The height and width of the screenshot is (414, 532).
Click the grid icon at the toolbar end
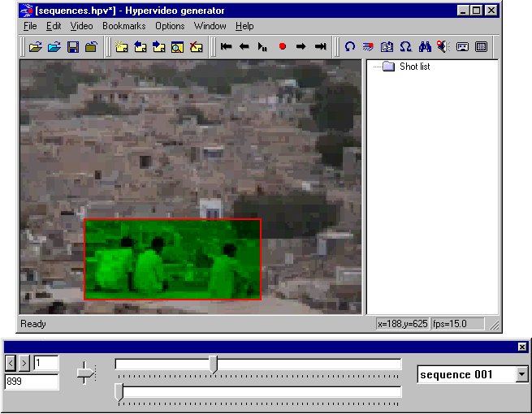click(x=481, y=47)
